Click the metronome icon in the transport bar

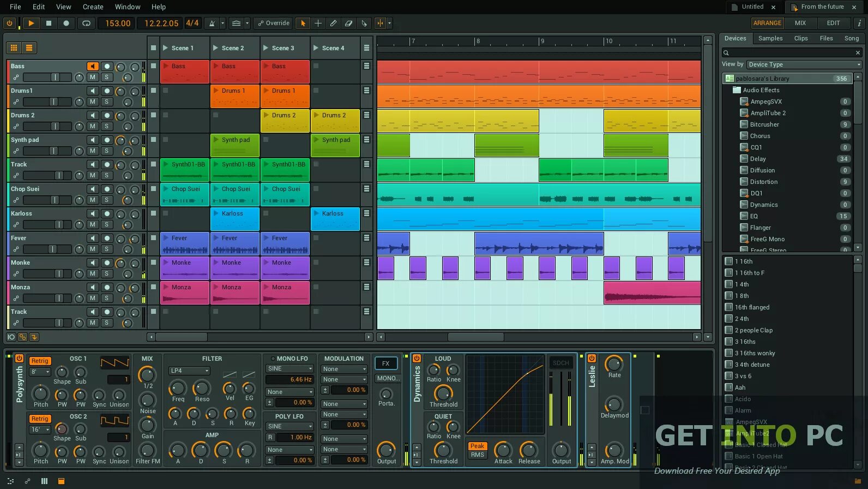(x=213, y=23)
